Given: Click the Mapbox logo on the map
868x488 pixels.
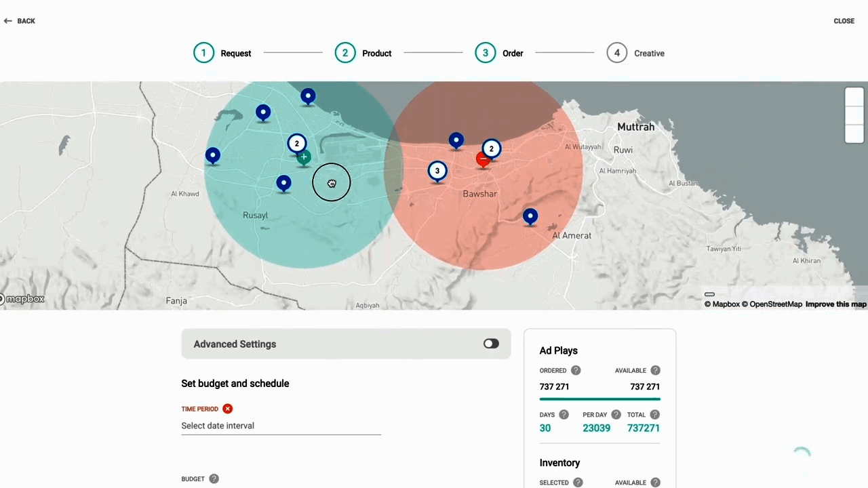Looking at the screenshot, I should 22,298.
